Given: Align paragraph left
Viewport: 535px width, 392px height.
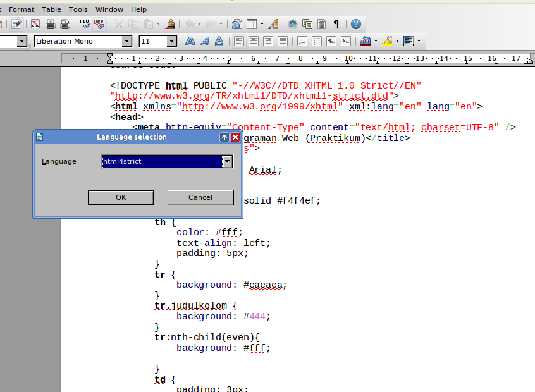Looking at the screenshot, I should click(239, 41).
